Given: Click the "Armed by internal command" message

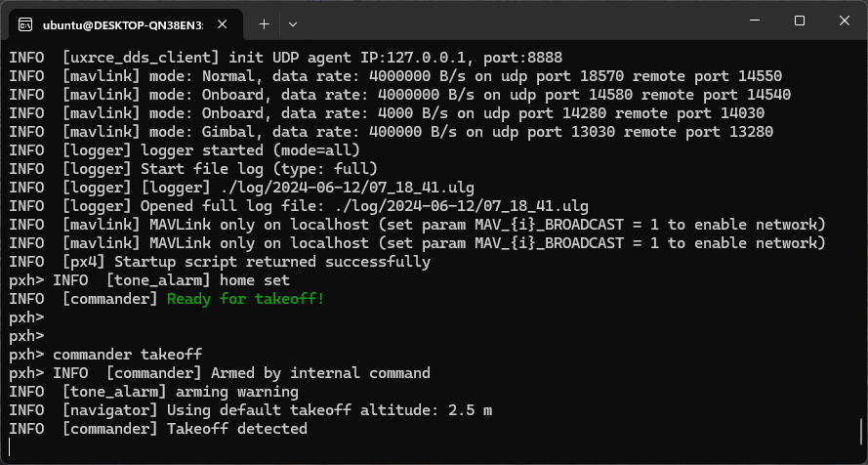Looking at the screenshot, I should 320,373.
